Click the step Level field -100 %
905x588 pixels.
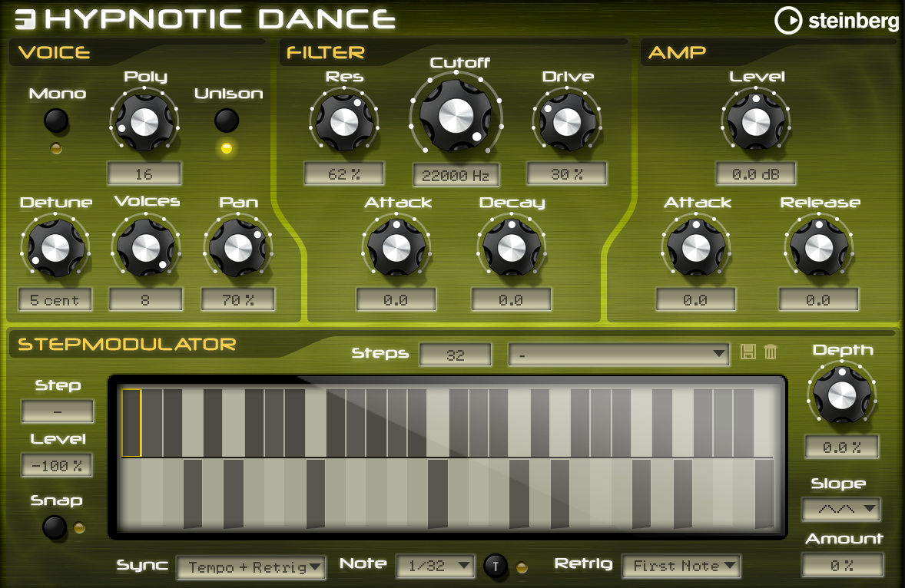pos(57,465)
